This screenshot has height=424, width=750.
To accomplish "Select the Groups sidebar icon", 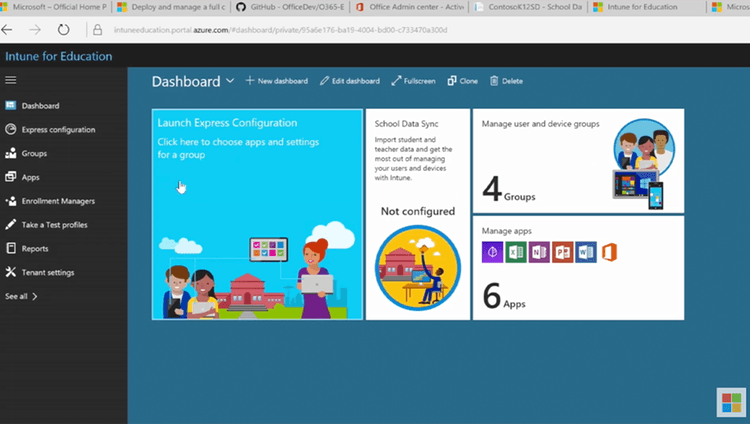I will [x=11, y=153].
